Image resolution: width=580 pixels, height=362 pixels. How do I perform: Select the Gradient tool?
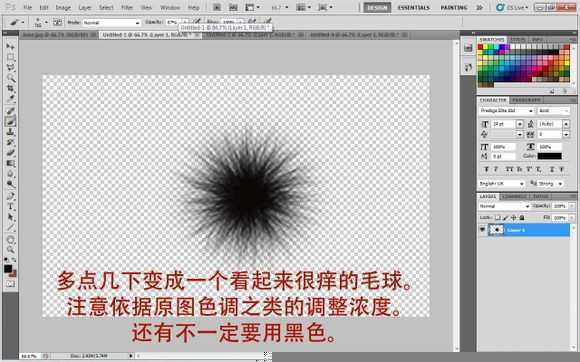tap(10, 163)
